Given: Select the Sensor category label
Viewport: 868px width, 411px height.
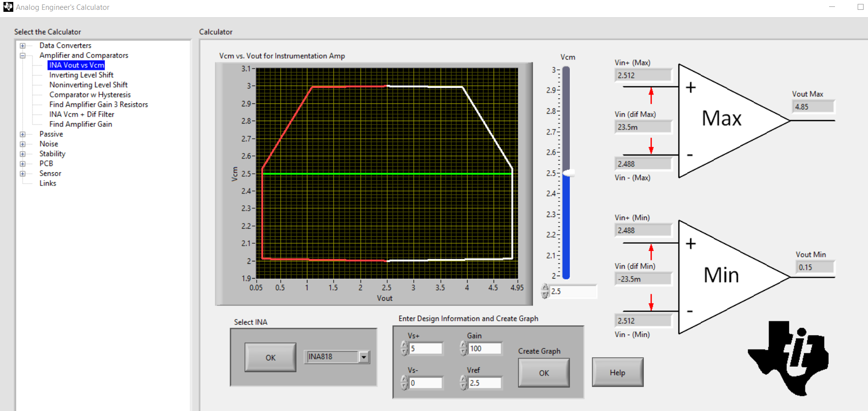Looking at the screenshot, I should pyautogui.click(x=50, y=173).
